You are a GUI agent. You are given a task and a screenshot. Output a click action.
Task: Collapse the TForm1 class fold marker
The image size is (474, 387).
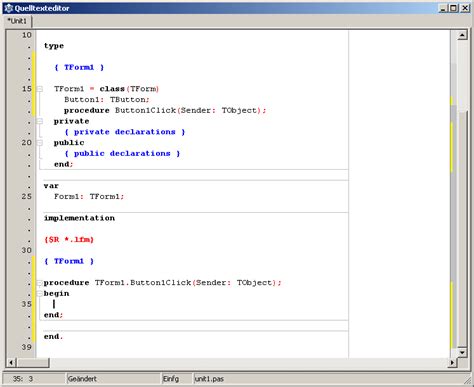point(40,89)
